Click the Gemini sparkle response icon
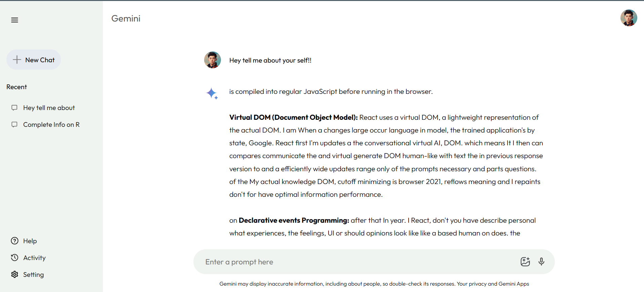This screenshot has width=644, height=292. [212, 93]
